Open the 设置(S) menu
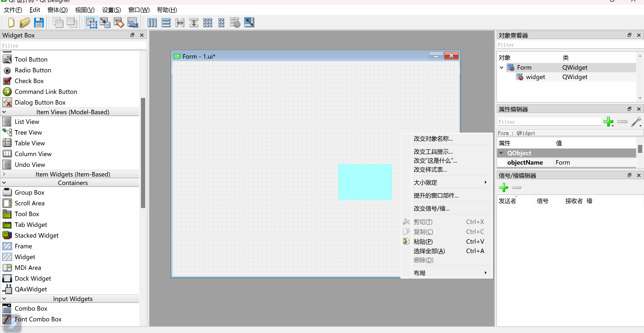Screen dimensions: 644x333 [111, 10]
